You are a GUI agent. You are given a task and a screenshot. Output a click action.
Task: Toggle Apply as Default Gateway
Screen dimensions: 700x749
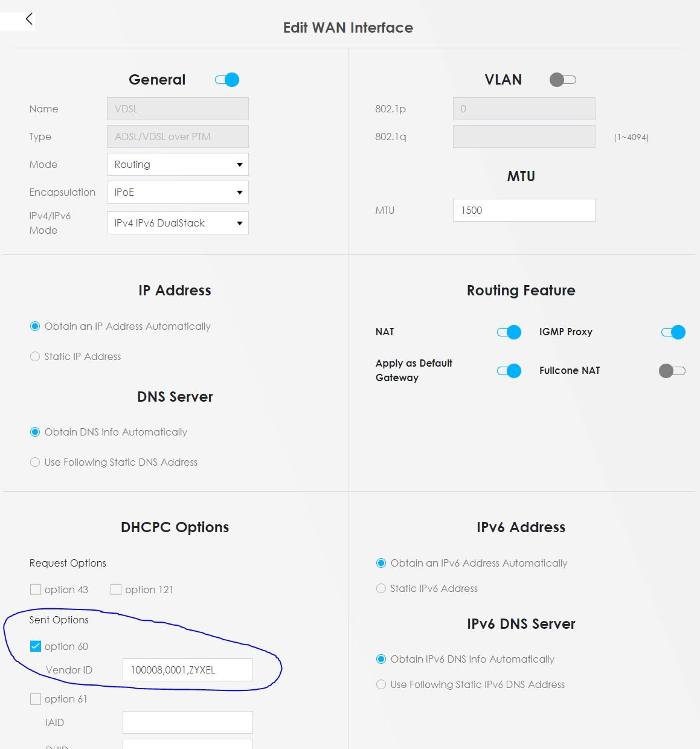coord(509,371)
